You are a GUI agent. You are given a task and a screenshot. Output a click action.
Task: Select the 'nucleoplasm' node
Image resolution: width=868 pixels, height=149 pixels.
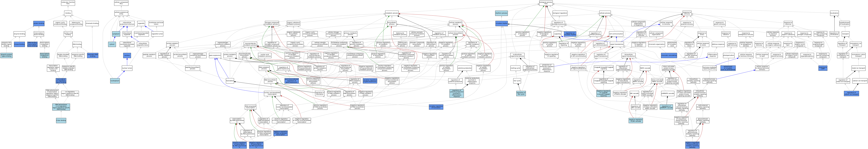[x=115, y=81]
